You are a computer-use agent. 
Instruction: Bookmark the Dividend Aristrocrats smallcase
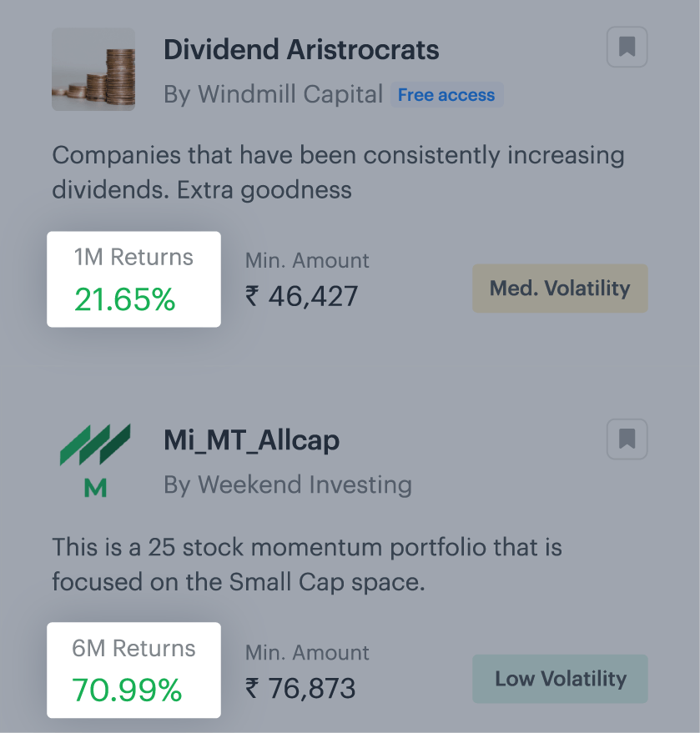tap(627, 48)
